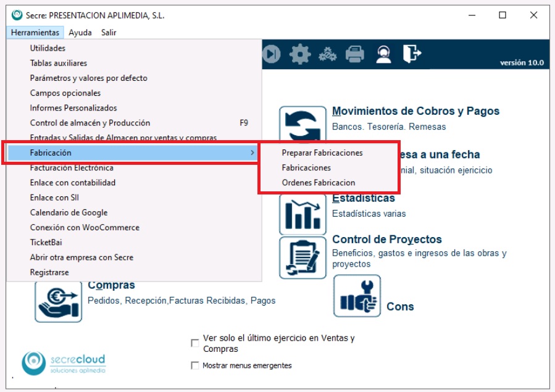This screenshot has height=392, width=555.
Task: Click Control de almacén y Producción
Action: (x=90, y=123)
